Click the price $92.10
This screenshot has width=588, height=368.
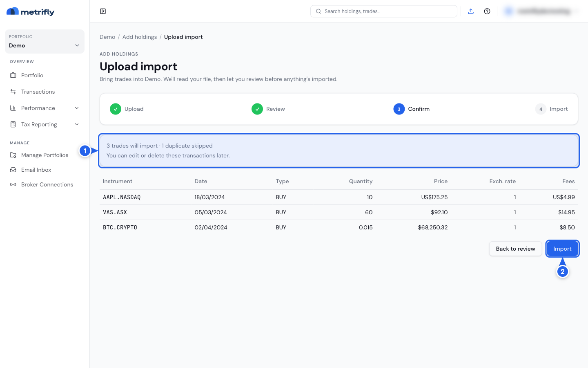click(x=439, y=212)
